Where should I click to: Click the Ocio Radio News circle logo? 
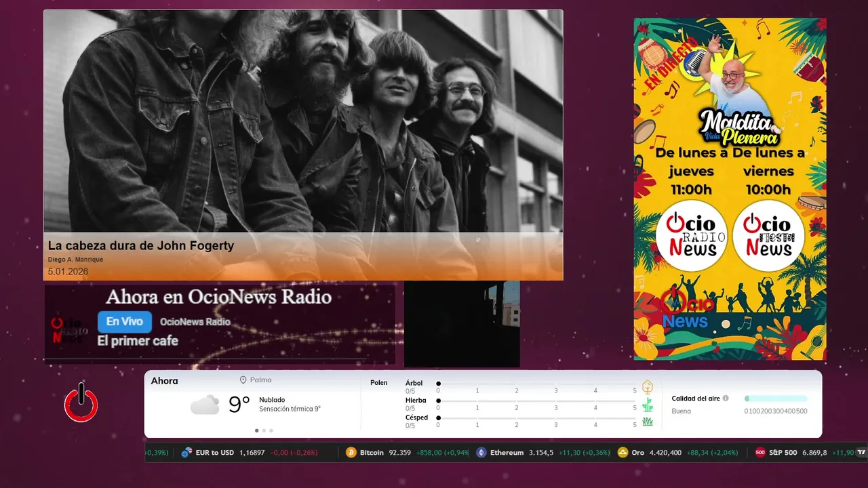click(691, 236)
